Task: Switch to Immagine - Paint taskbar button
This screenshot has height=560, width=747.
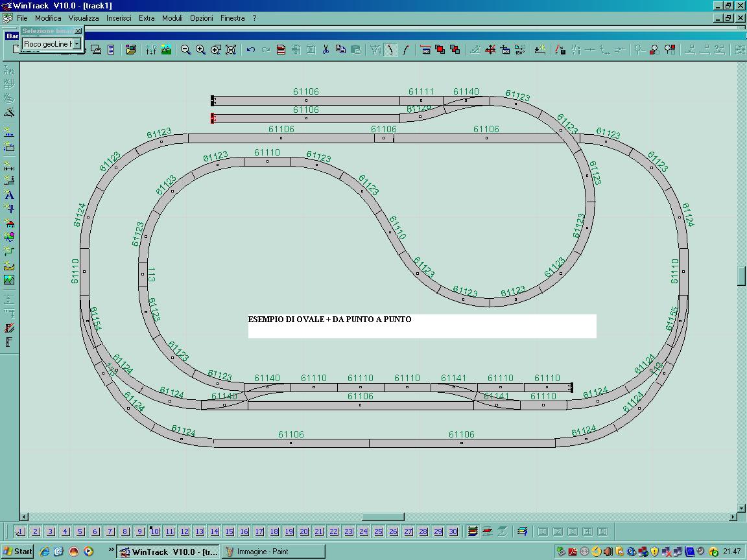Action: click(273, 552)
